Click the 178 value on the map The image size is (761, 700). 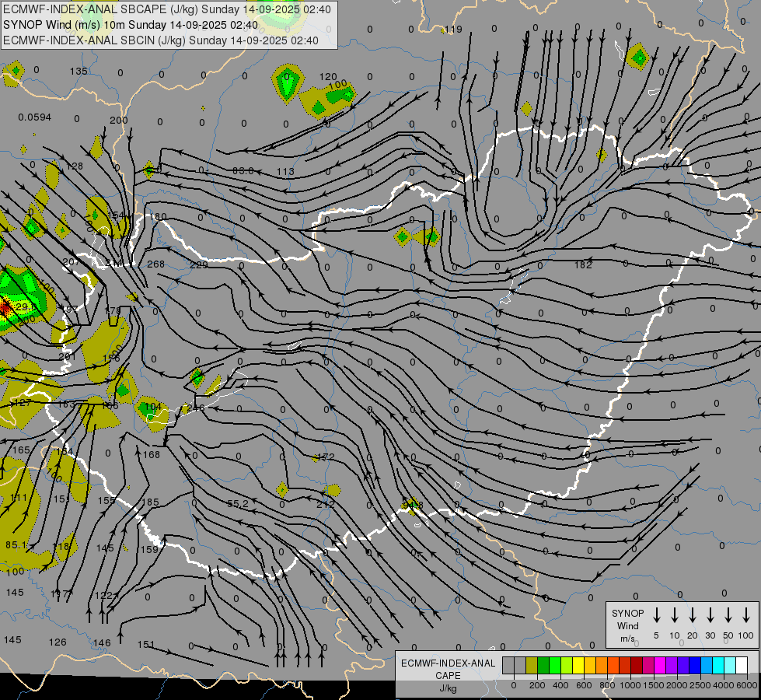click(x=112, y=310)
